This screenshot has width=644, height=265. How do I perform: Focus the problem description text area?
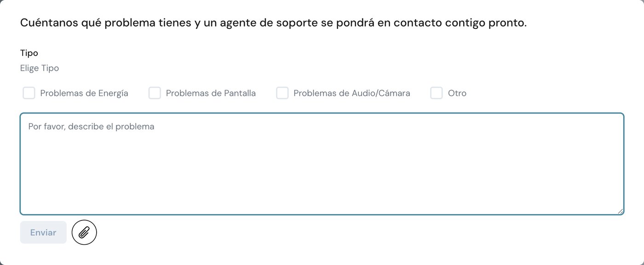click(x=322, y=164)
